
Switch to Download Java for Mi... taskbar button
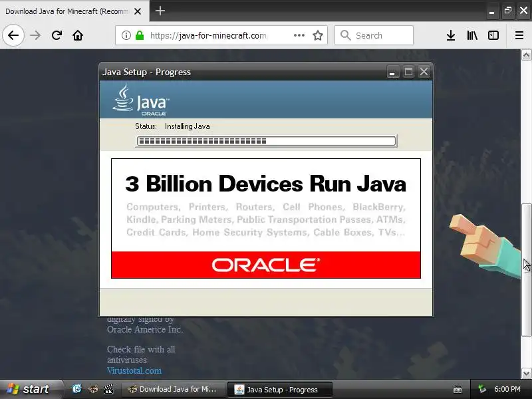coord(174,389)
